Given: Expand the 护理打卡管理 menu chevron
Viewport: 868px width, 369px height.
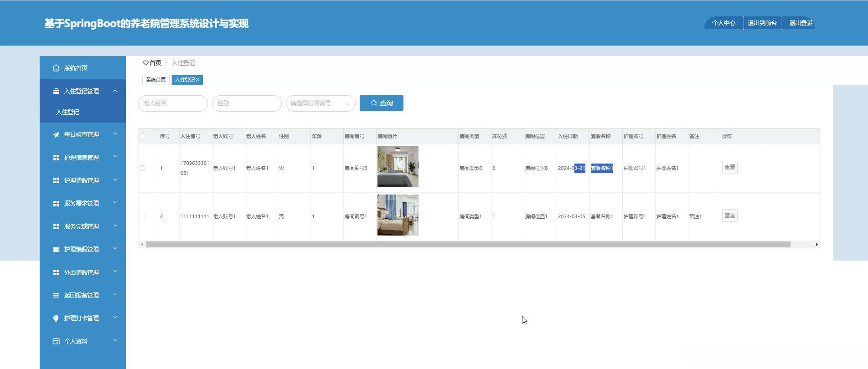Looking at the screenshot, I should [x=115, y=318].
